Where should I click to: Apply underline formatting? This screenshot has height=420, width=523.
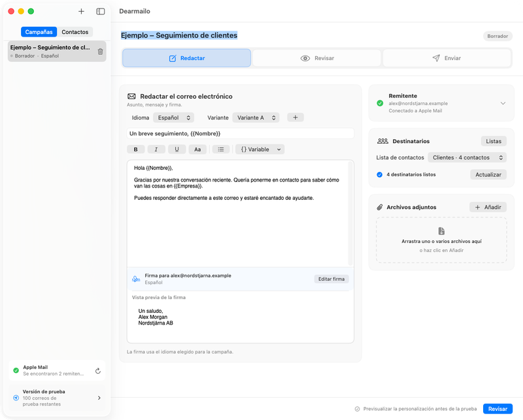tap(177, 150)
